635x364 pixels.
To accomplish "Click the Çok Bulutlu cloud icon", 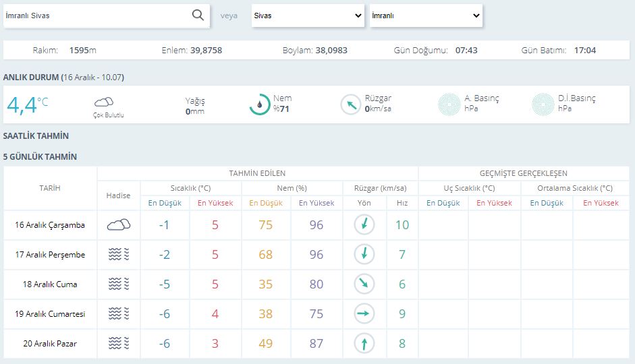I will pyautogui.click(x=104, y=102).
